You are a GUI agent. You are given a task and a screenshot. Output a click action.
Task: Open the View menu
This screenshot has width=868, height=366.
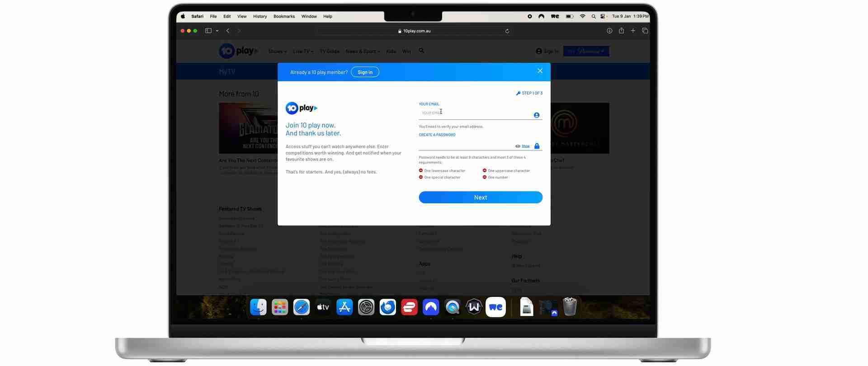[242, 16]
